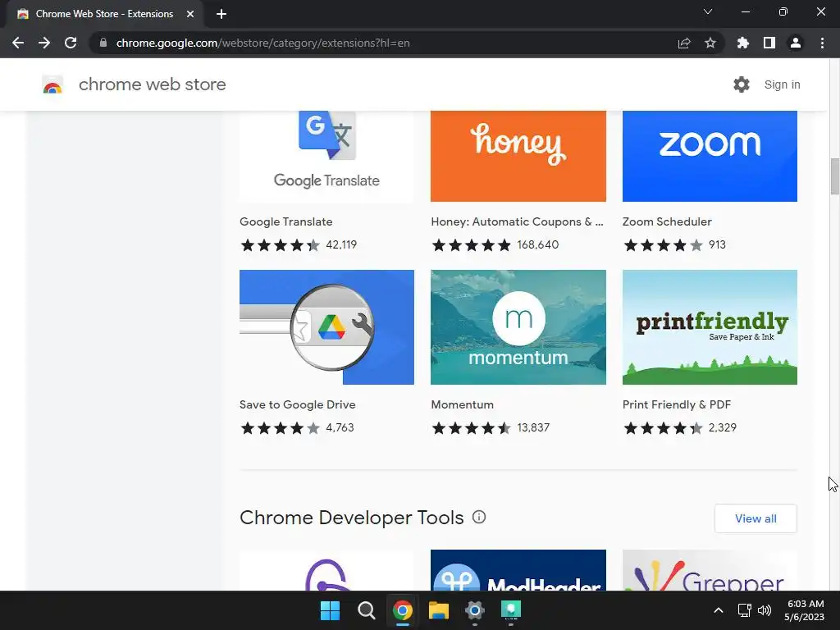Open Windows taskbar search
840x630 pixels.
tap(367, 610)
